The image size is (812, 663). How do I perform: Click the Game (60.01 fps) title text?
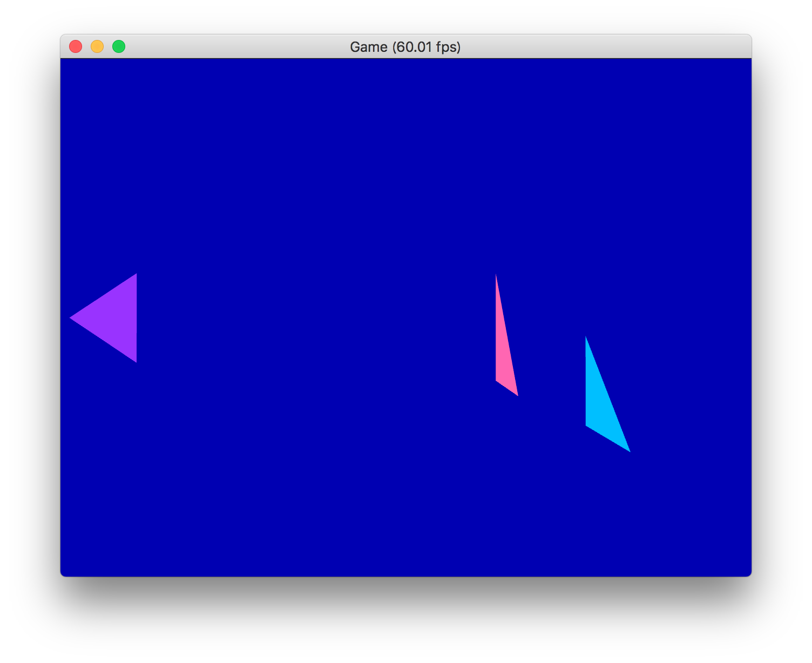pos(406,47)
